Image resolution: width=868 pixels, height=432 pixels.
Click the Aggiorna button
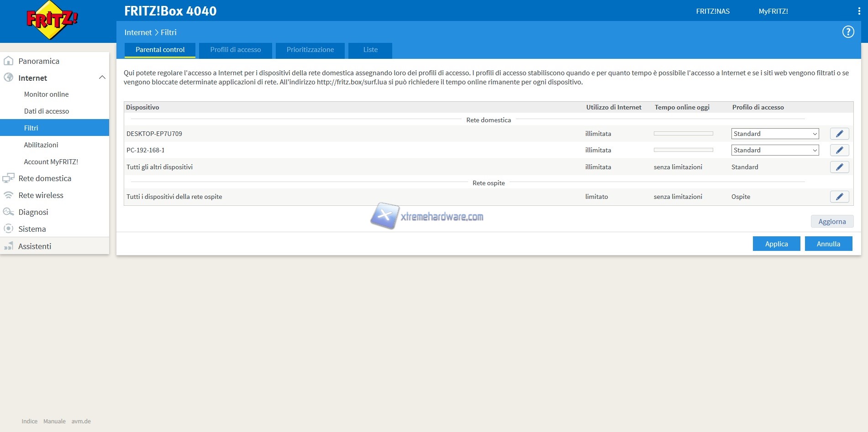point(832,222)
